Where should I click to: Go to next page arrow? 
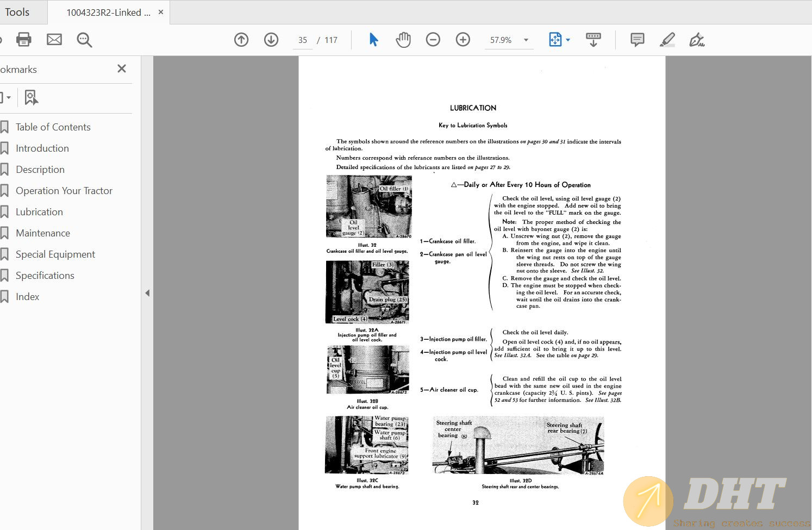point(271,40)
